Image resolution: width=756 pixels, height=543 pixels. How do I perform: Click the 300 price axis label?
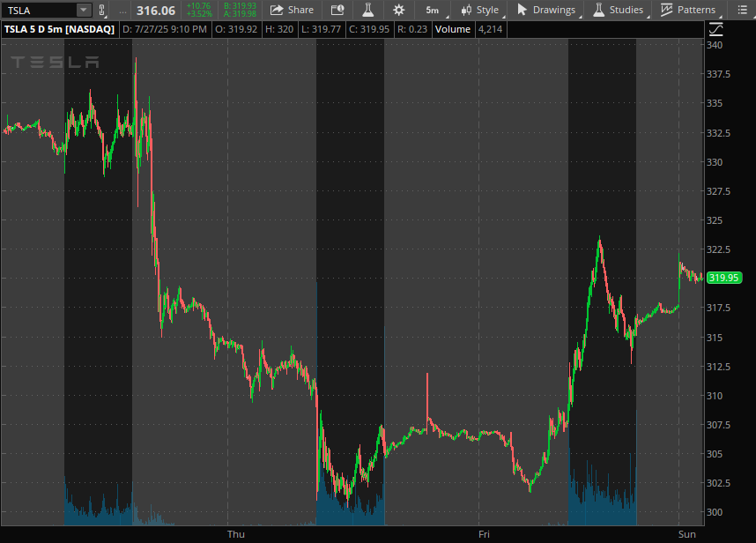[715, 512]
